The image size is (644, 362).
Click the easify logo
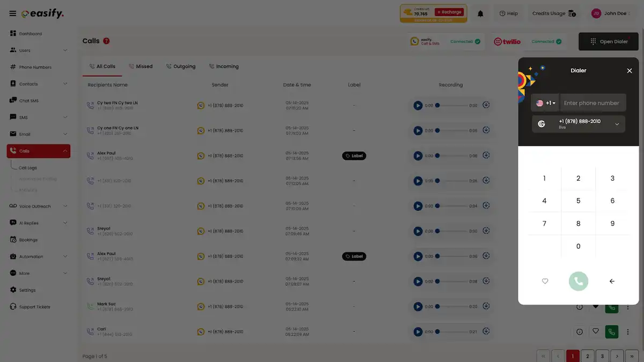[42, 12]
